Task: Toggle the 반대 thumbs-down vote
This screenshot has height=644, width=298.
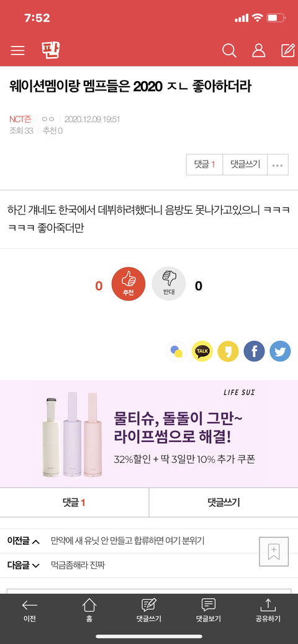Action: 169,284
